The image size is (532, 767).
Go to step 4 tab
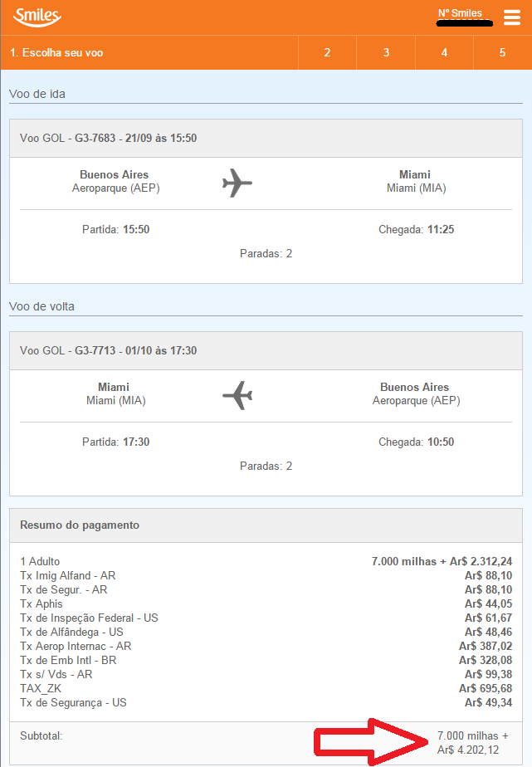(444, 52)
